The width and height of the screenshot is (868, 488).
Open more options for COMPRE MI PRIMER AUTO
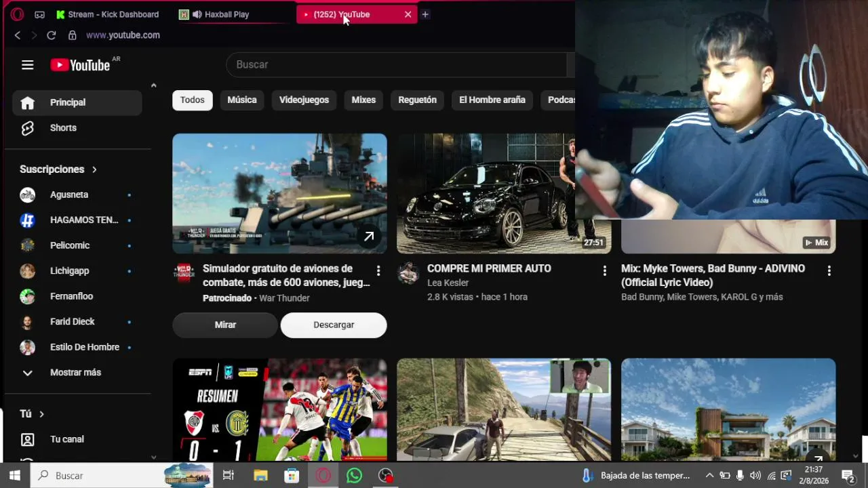tap(604, 271)
